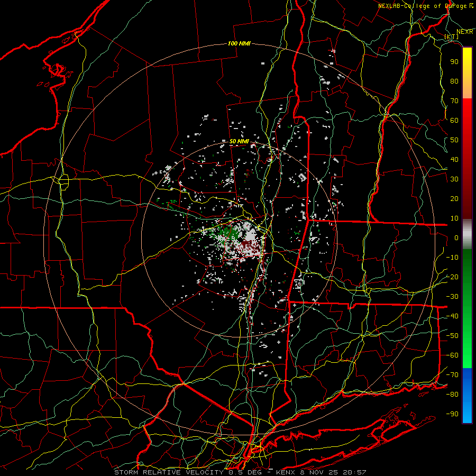
Task: Click the positive 60 scale value
Action: pos(454,120)
